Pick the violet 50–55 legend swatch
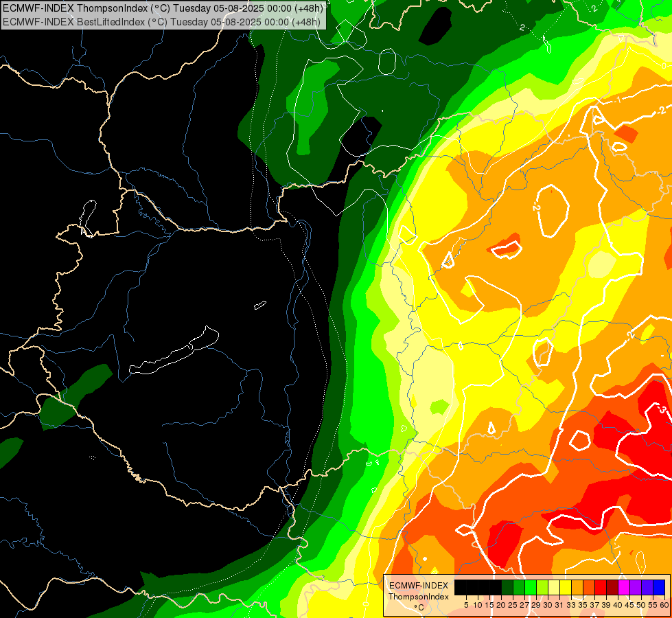Viewport: 672px width, 618px height. (x=647, y=587)
